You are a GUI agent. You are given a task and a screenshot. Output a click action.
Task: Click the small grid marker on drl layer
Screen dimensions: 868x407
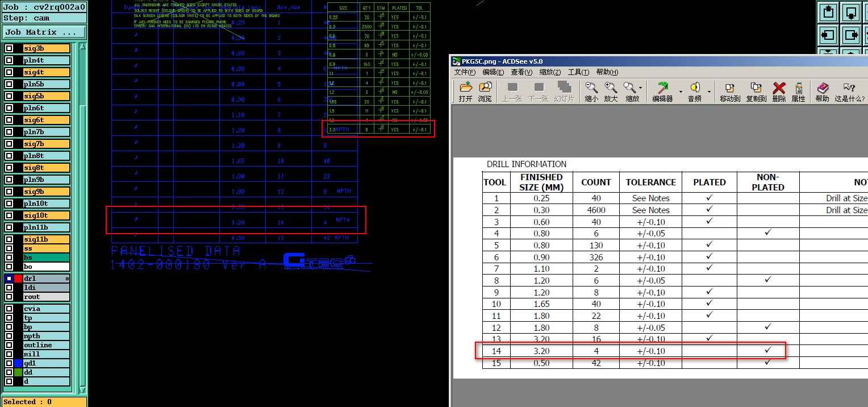(67, 279)
